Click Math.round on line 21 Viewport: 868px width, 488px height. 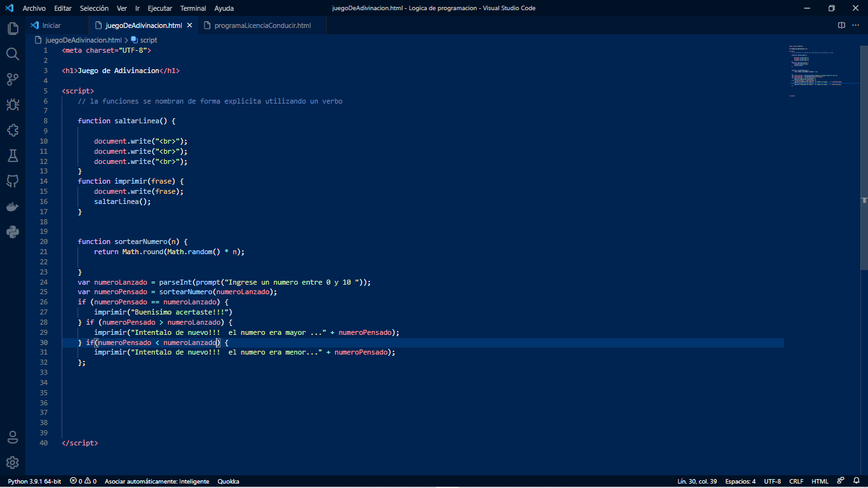(x=143, y=252)
